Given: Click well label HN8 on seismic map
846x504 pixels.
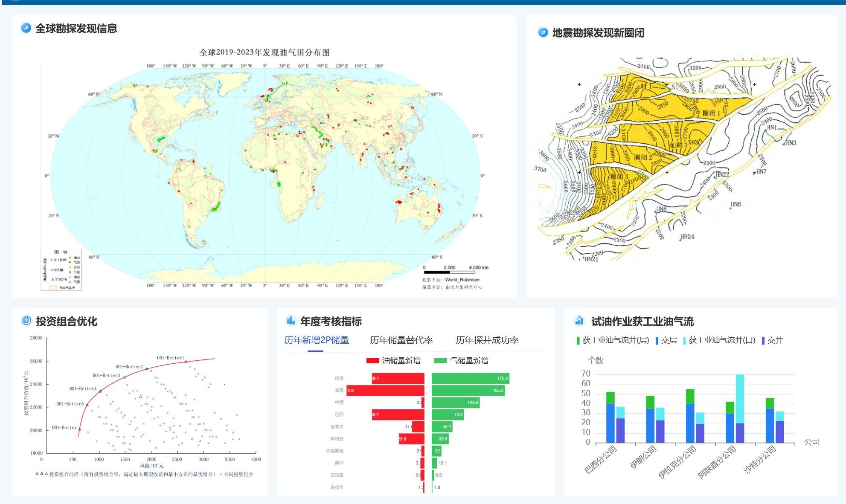Looking at the screenshot, I should 736,204.
